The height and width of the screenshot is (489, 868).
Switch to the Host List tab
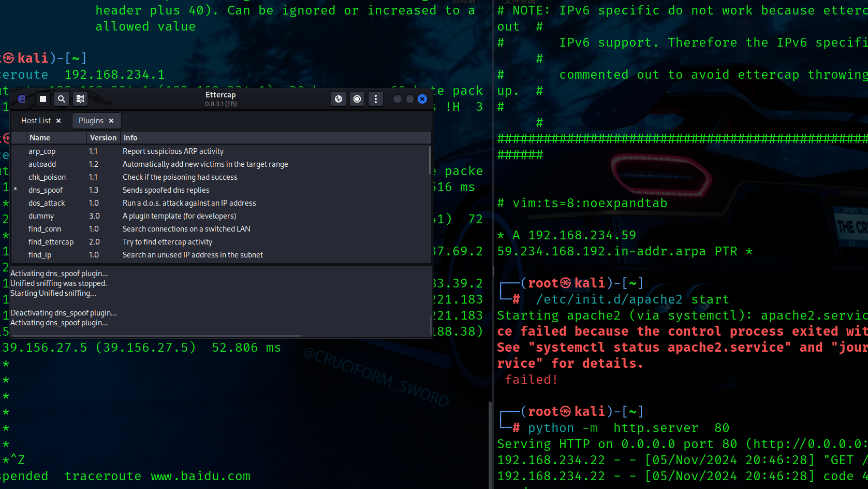click(36, 121)
